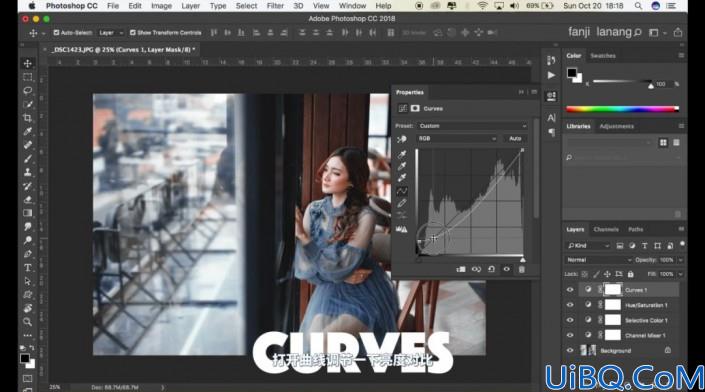The image size is (705, 392).
Task: Hide the Channel Mixer 1 layer
Action: pyautogui.click(x=570, y=335)
